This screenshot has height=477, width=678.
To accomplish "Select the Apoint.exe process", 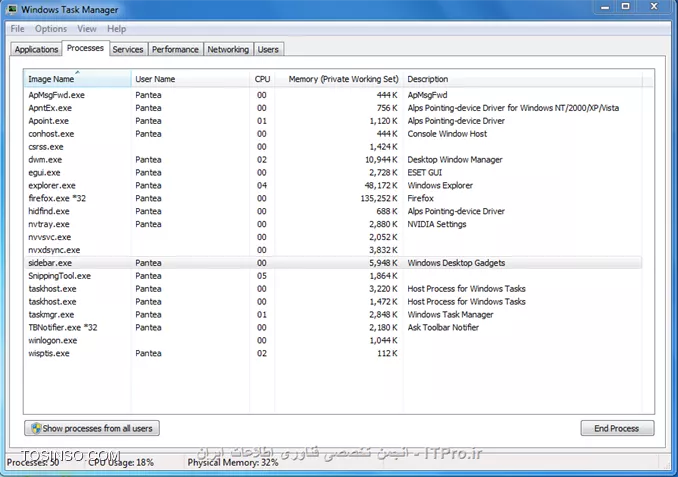I will (333, 121).
